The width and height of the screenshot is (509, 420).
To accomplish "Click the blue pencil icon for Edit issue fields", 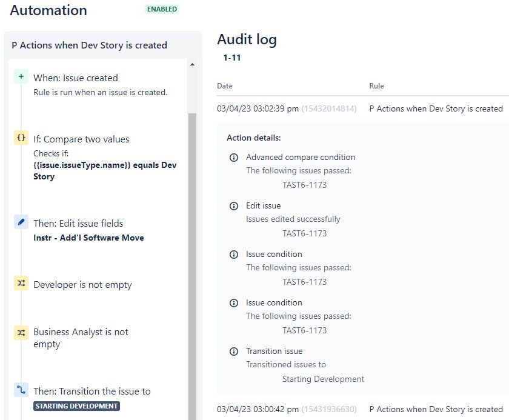I will [x=21, y=222].
